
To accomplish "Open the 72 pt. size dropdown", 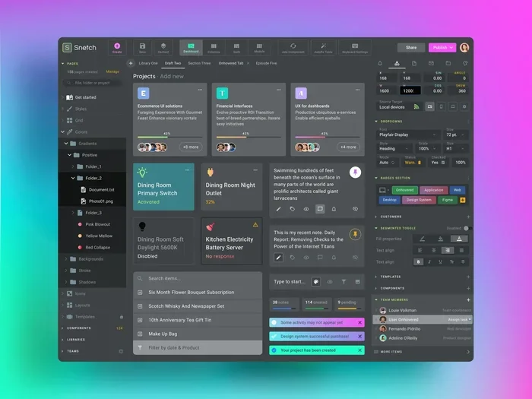I will pos(455,135).
